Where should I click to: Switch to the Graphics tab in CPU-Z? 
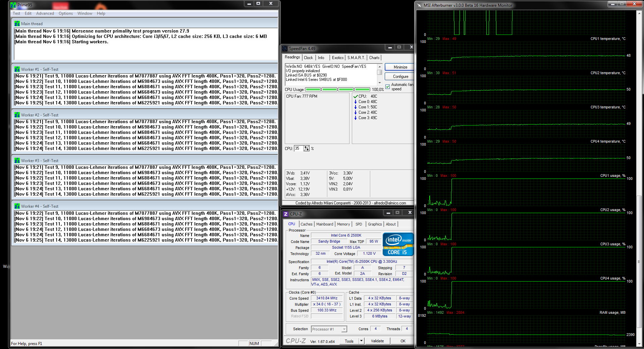(x=375, y=224)
